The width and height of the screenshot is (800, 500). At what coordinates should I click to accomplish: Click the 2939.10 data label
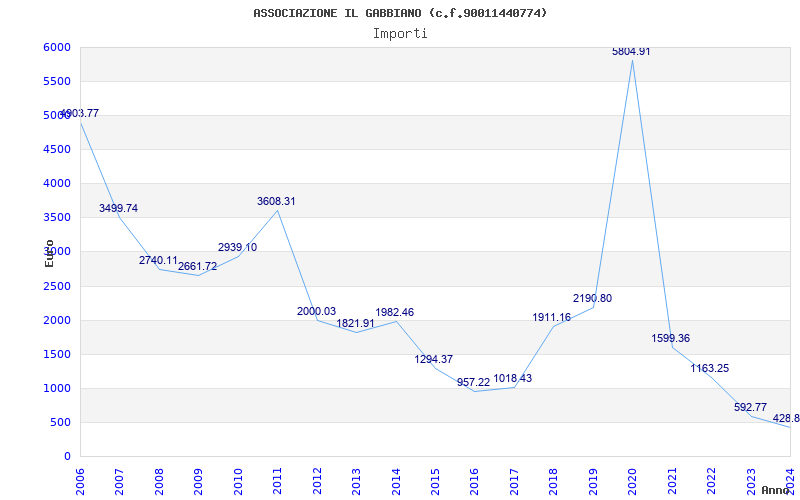(237, 247)
